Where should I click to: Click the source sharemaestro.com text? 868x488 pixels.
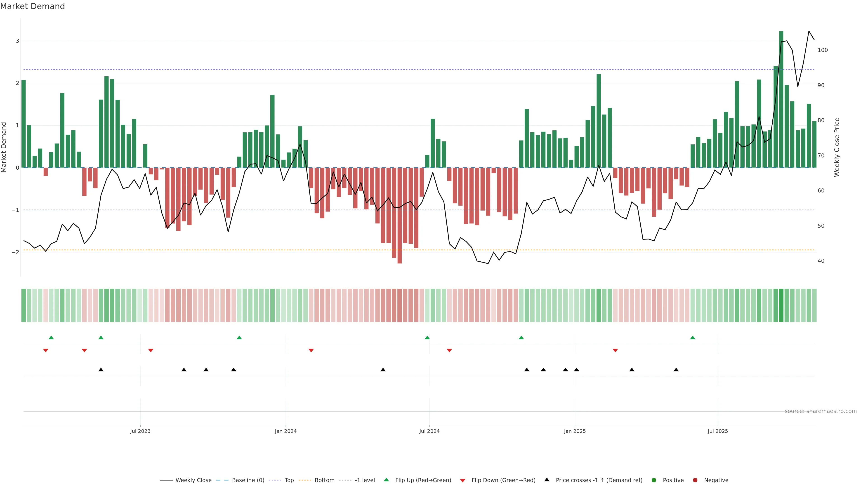[821, 411]
